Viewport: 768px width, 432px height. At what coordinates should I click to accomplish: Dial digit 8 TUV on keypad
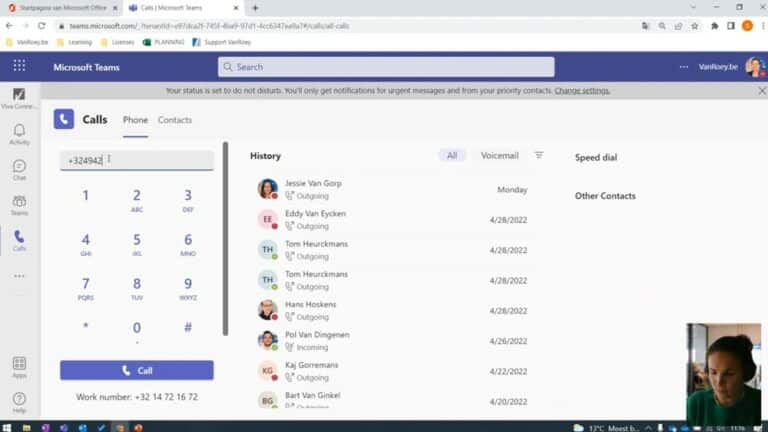point(137,288)
